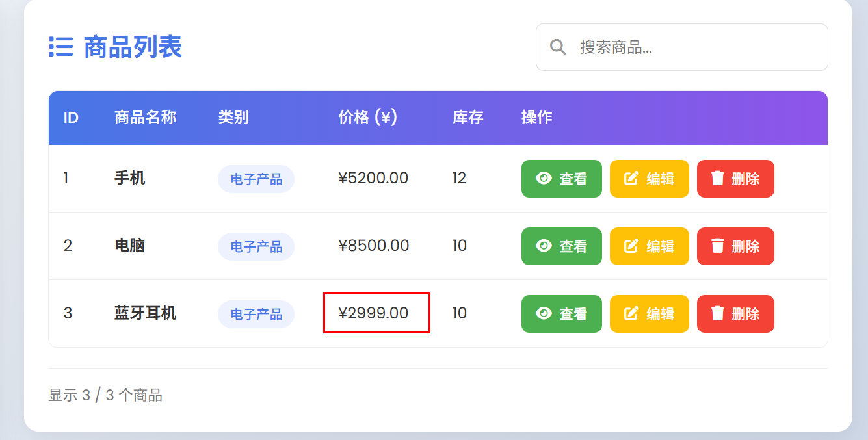Focus the 搜索商品 search field
Screen dimensions: 868x440
681,47
